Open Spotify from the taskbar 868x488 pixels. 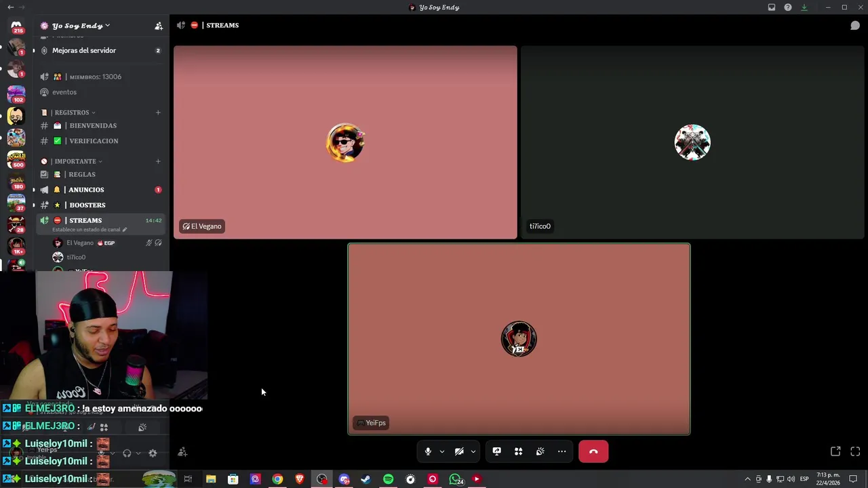[388, 479]
